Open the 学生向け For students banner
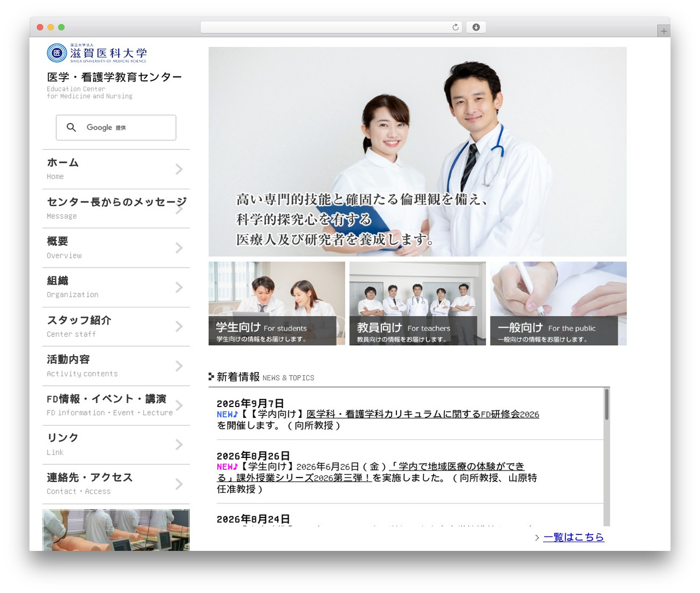The height and width of the screenshot is (593, 700). (277, 304)
